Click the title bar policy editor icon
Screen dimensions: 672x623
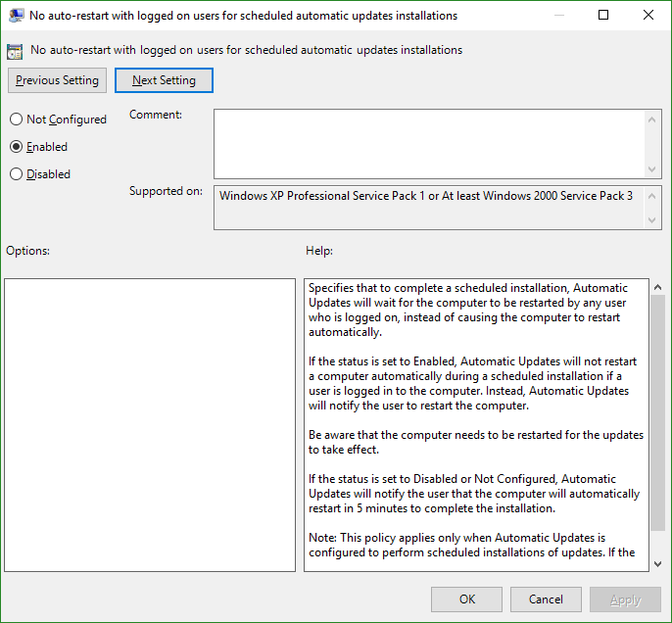(17, 16)
